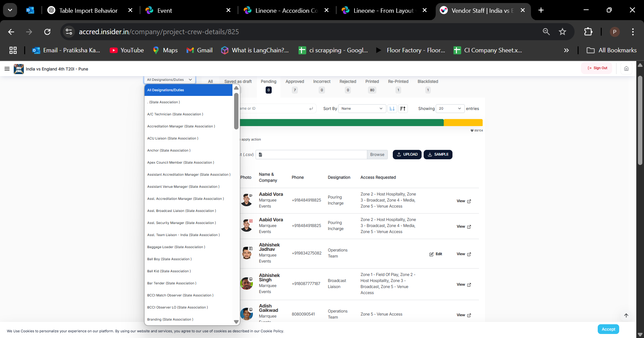Sort entries in descending order icon
The image size is (644, 338).
pos(403,109)
